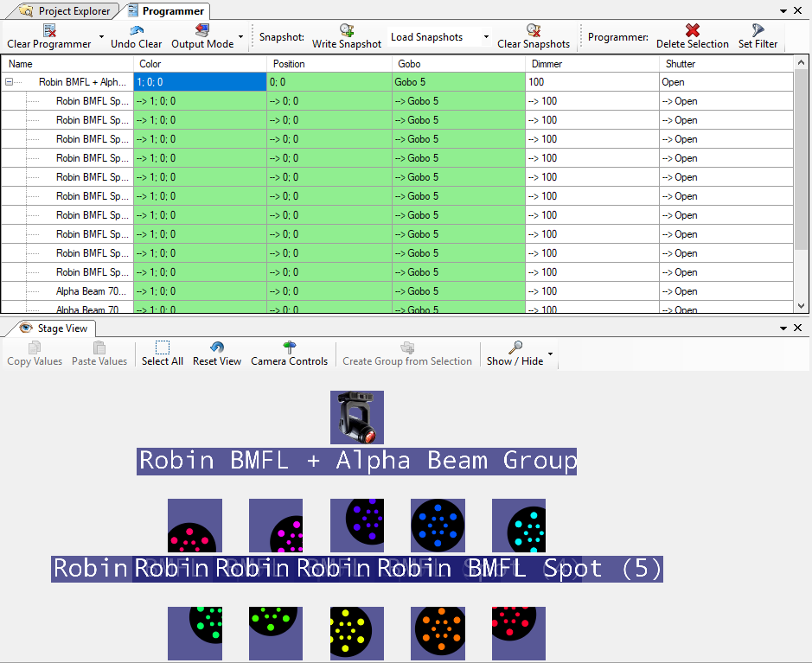This screenshot has height=663, width=812.
Task: Click Write Snapshot button
Action: click(x=347, y=37)
